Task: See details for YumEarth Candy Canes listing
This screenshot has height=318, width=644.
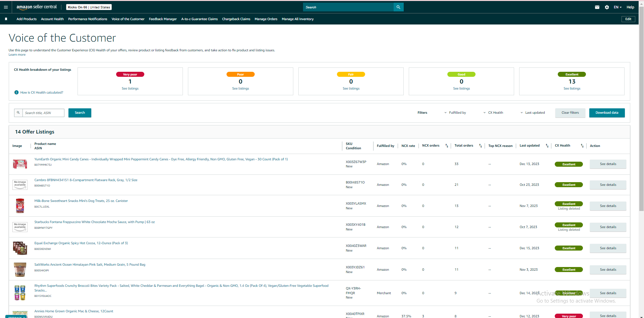Action: (x=608, y=164)
